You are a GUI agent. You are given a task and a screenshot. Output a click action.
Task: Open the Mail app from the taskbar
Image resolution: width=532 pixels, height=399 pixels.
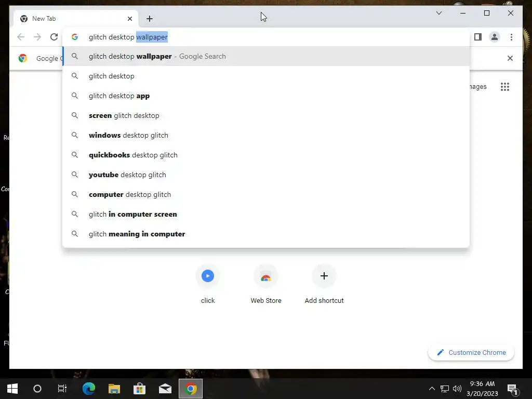(x=165, y=389)
